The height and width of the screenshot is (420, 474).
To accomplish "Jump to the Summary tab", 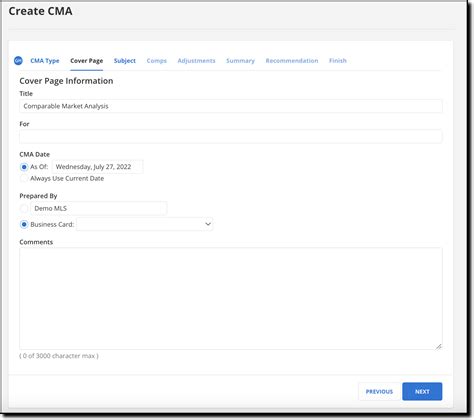I will point(240,61).
